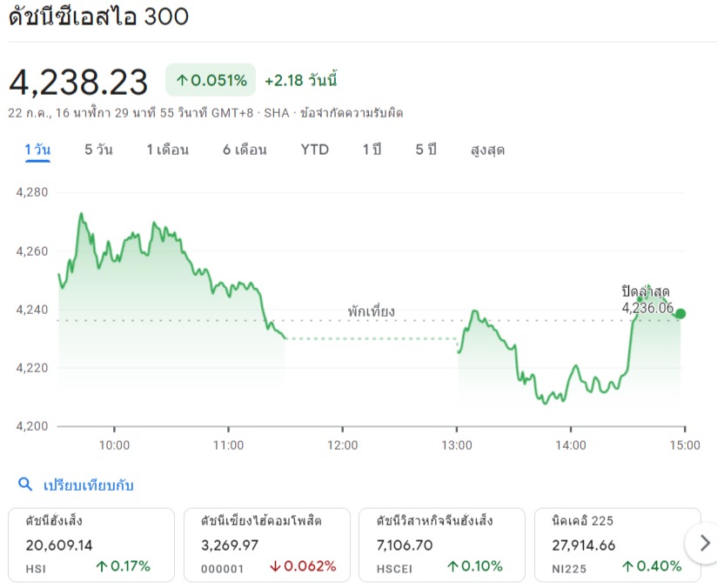Select the 1 วัน time range tab
This screenshot has height=588, width=717.
click(37, 150)
